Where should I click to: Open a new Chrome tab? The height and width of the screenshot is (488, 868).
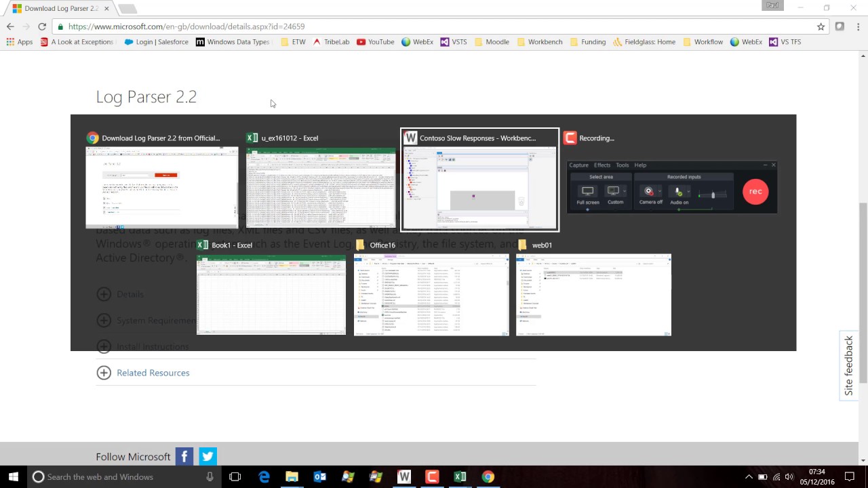[x=127, y=9]
